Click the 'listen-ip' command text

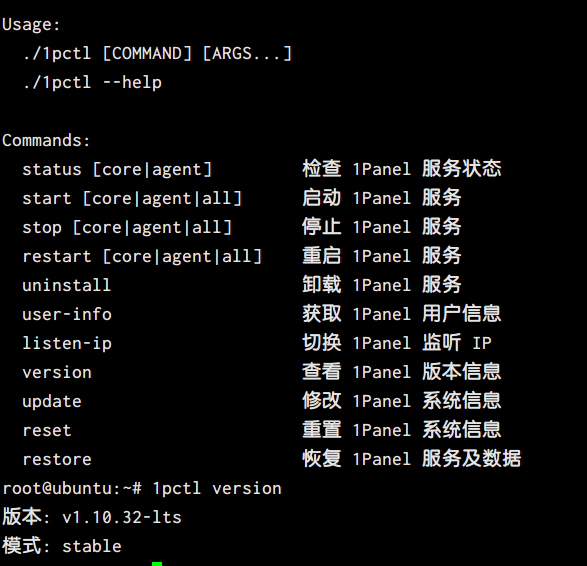click(x=67, y=344)
